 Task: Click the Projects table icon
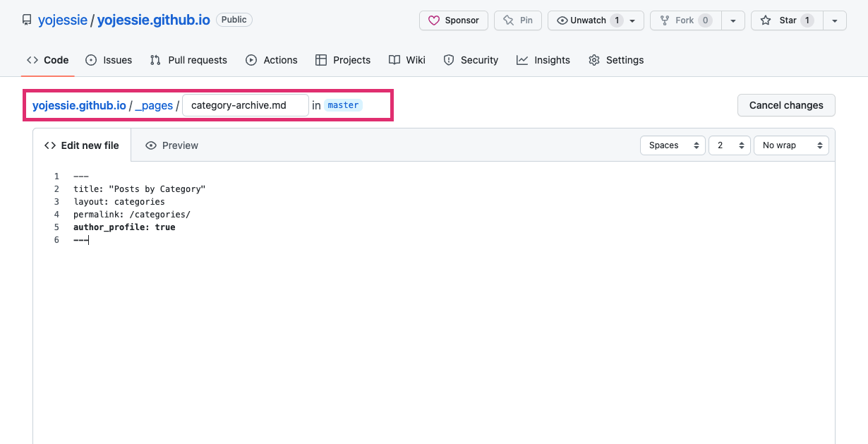pyautogui.click(x=321, y=60)
